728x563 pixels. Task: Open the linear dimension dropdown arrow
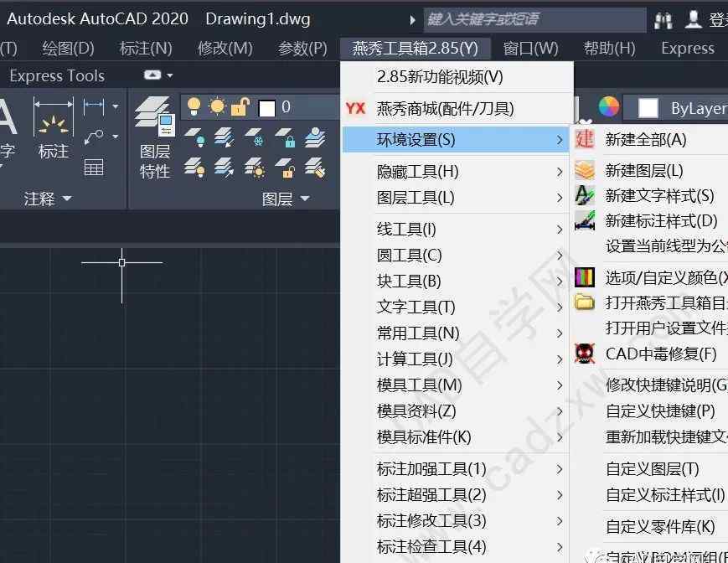[115, 106]
